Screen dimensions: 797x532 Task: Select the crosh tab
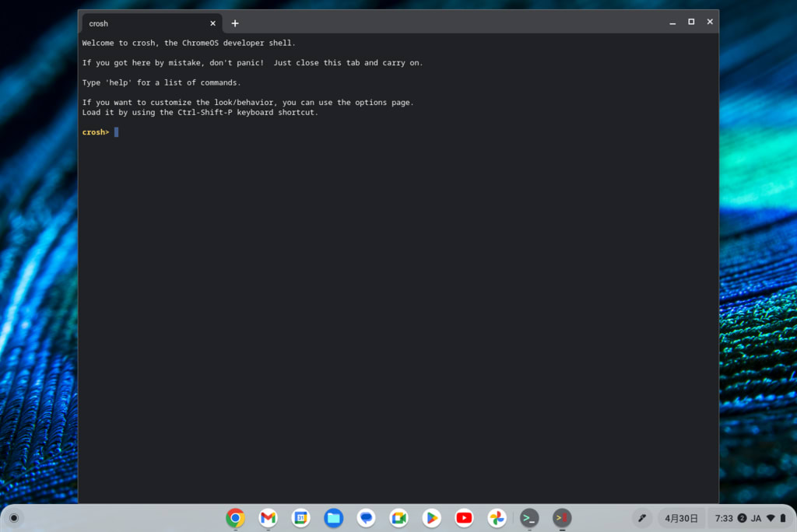[152, 23]
